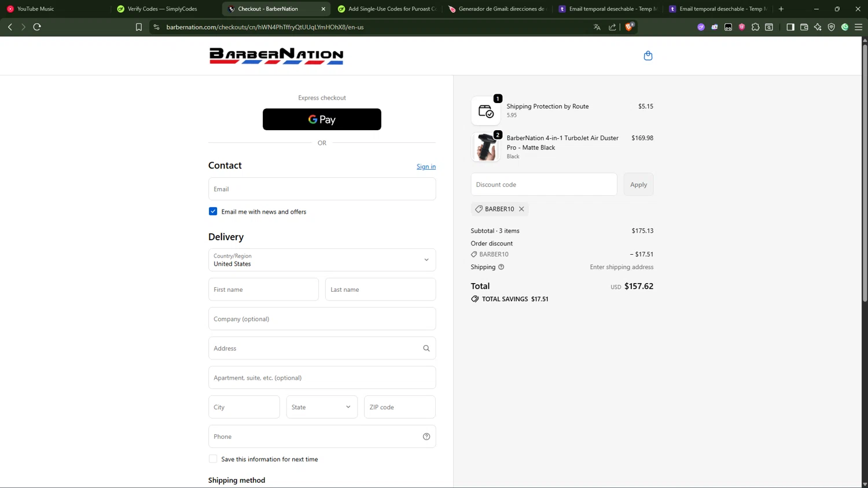Screen dimensions: 868x488
Task: Click the share page icon
Action: coord(612,27)
